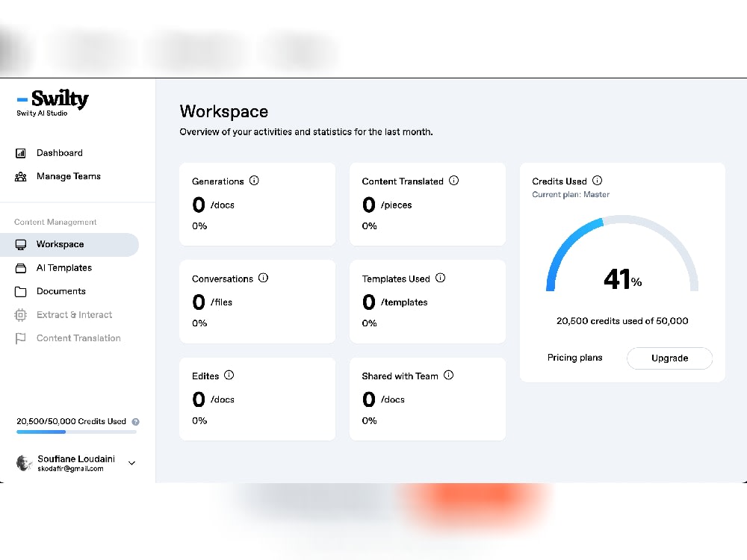The image size is (747, 560).
Task: Open Pricing plans link
Action: (574, 358)
